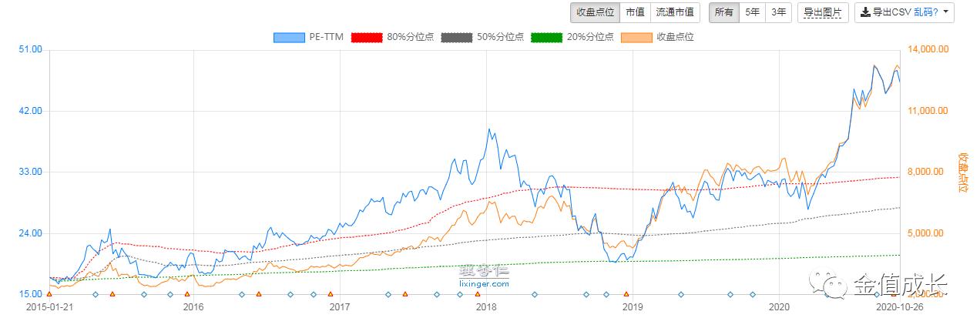Click the 2018 x-axis label

[485, 307]
